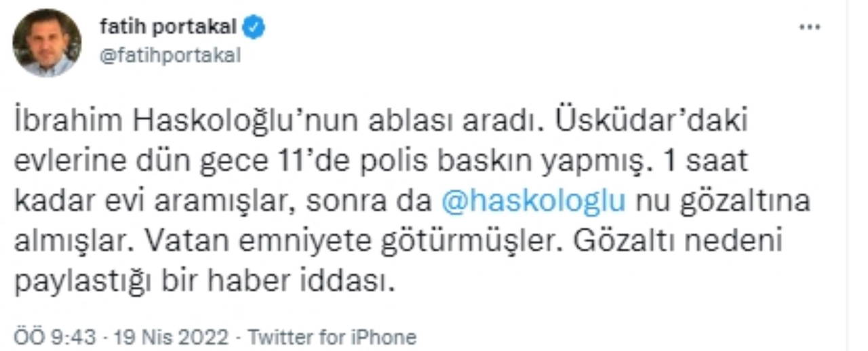Follow the @haskologlu mention link
Viewport: 868px width, 351px height.
point(533,203)
